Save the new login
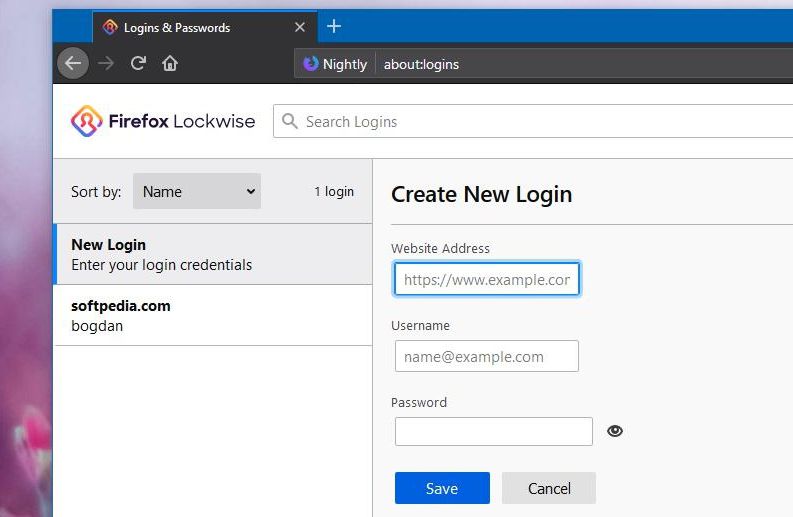 pyautogui.click(x=442, y=488)
